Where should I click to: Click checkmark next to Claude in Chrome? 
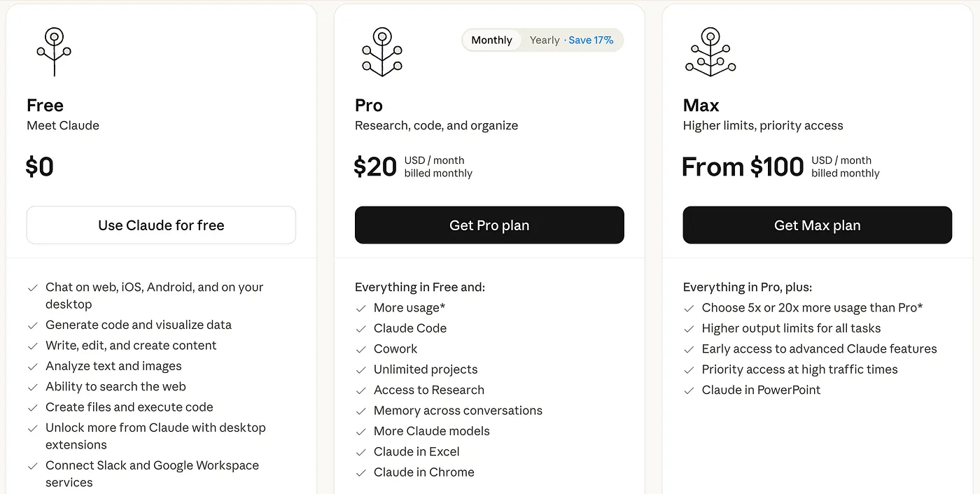[x=361, y=473]
